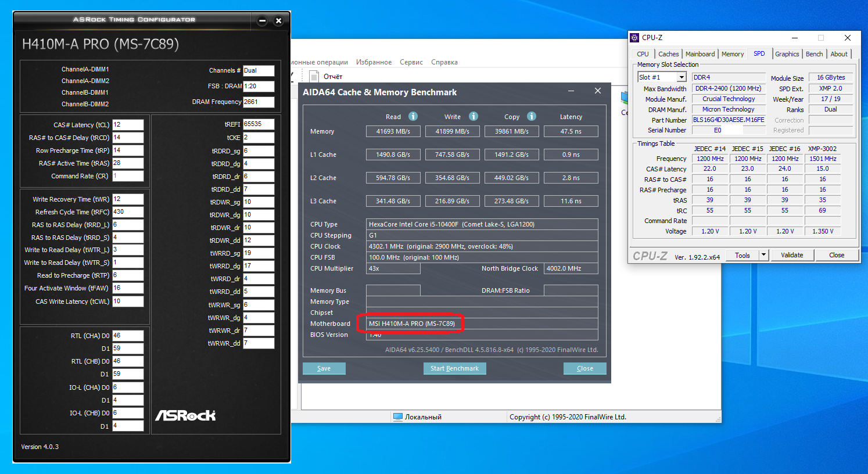The height and width of the screenshot is (474, 868).
Task: Click the Module Size value 16 GBytes
Action: coord(831,77)
